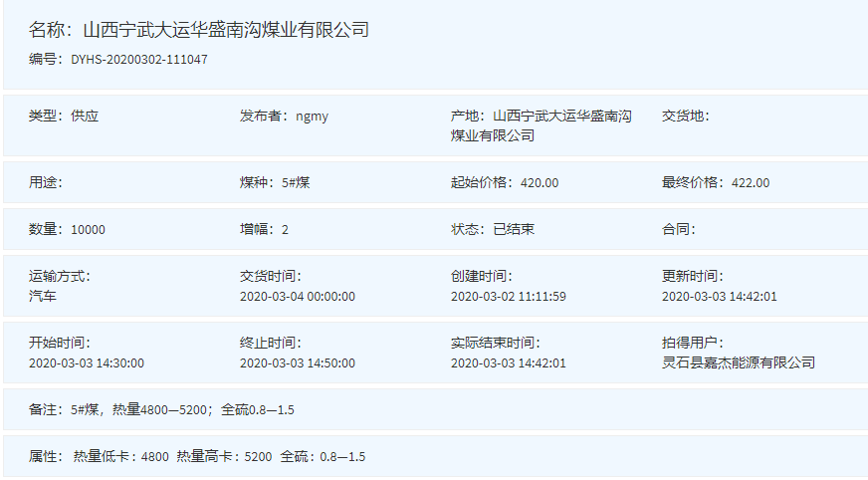Viewport: 868px width, 480px height.
Task: Click the quantity value 10000
Action: point(88,230)
